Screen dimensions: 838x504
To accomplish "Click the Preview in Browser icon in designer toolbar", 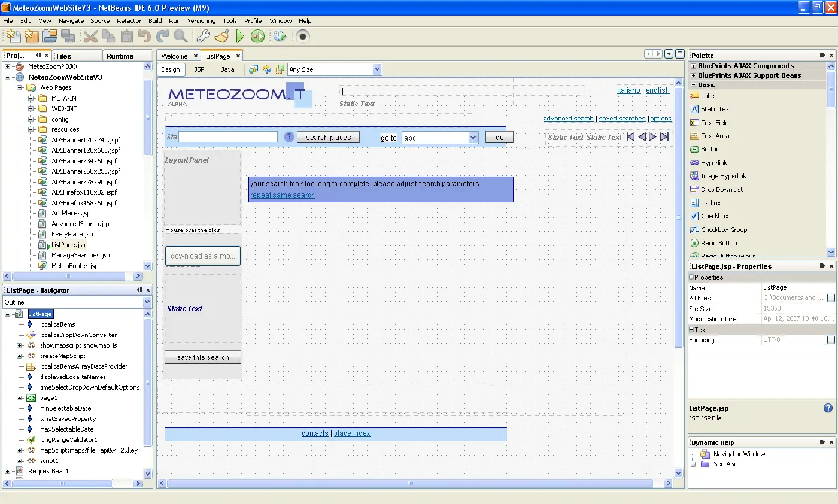I will [254, 69].
